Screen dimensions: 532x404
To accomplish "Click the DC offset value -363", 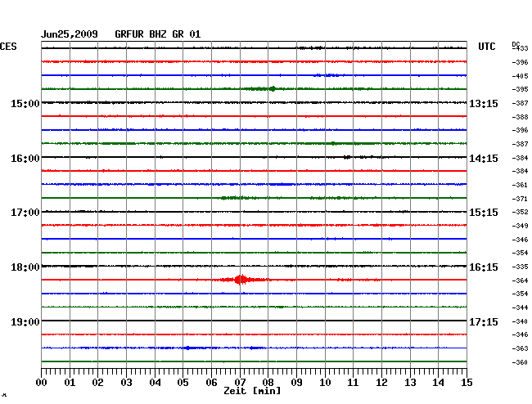I will pyautogui.click(x=520, y=348).
